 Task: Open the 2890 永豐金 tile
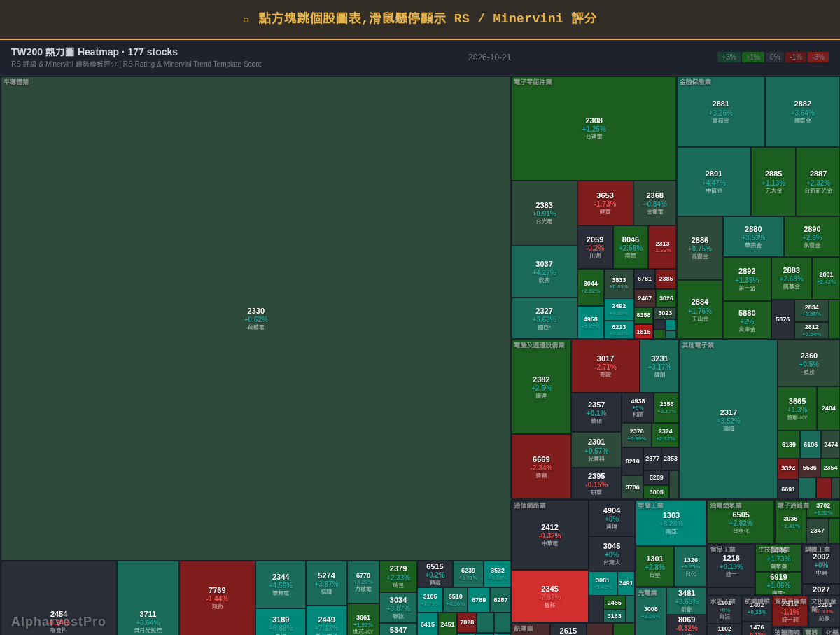tap(812, 237)
